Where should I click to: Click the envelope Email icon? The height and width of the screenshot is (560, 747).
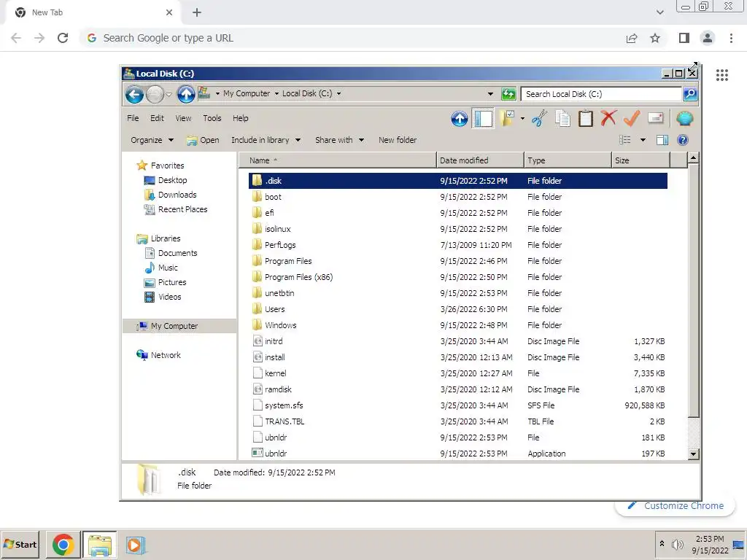[656, 117]
